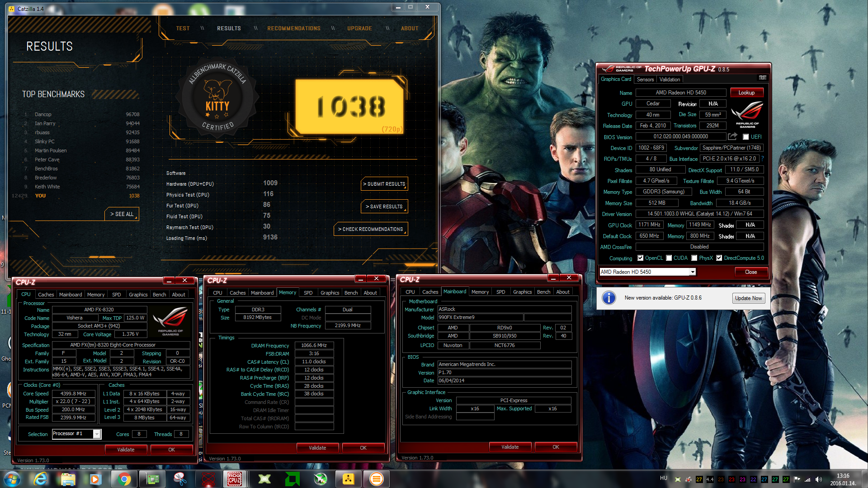
Task: Click Validate in the CPU tab CPU-Z window
Action: tap(126, 450)
